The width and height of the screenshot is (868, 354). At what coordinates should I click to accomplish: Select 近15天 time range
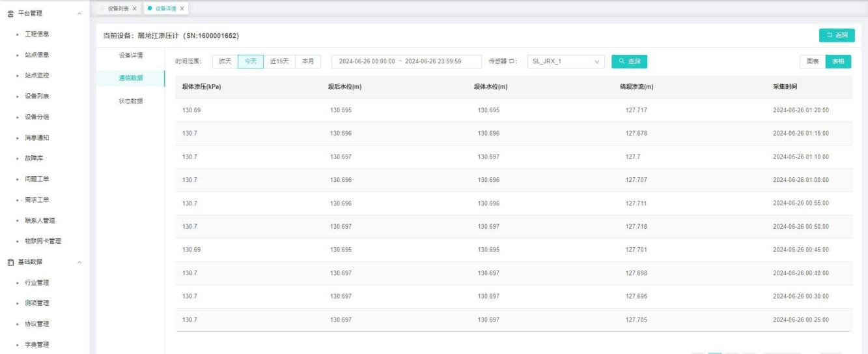[x=280, y=61]
